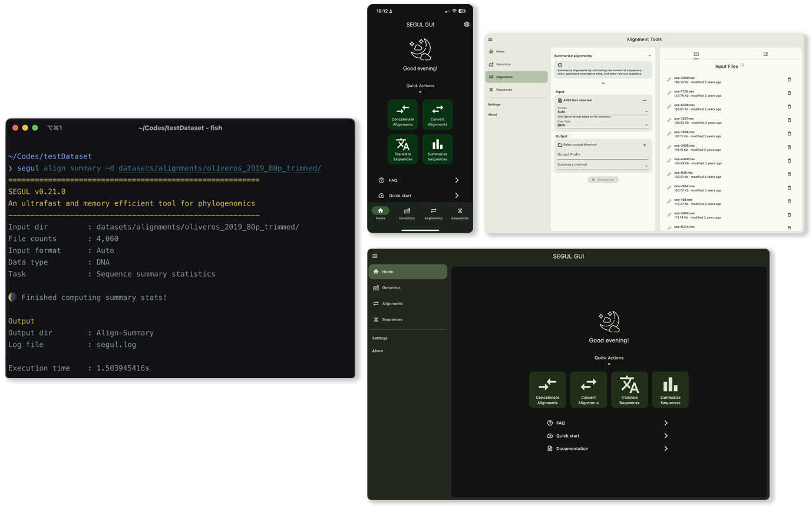Image resolution: width=812 pixels, height=506 pixels.
Task: Open Data Type DNA dropdown
Action: [603, 124]
